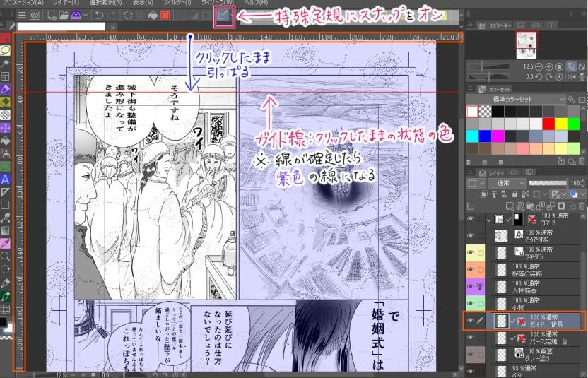The width and height of the screenshot is (588, 378).
Task: Select the Eraser tool
Action: [x=5, y=102]
